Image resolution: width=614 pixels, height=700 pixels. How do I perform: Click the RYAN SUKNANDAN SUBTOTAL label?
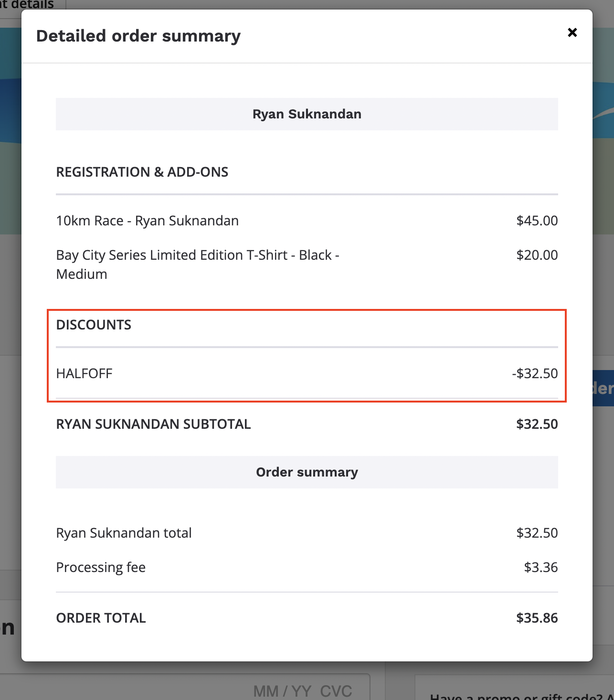(153, 424)
